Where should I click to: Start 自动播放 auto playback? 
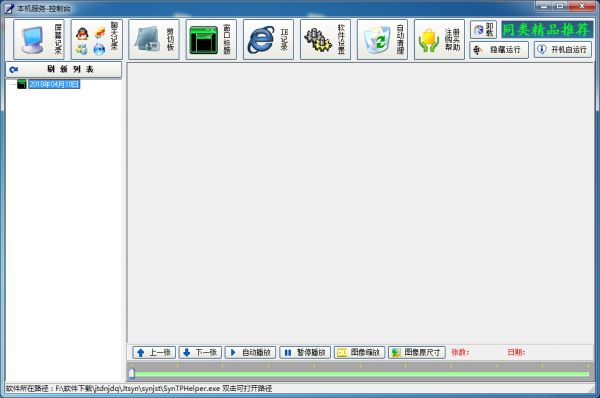pos(250,352)
